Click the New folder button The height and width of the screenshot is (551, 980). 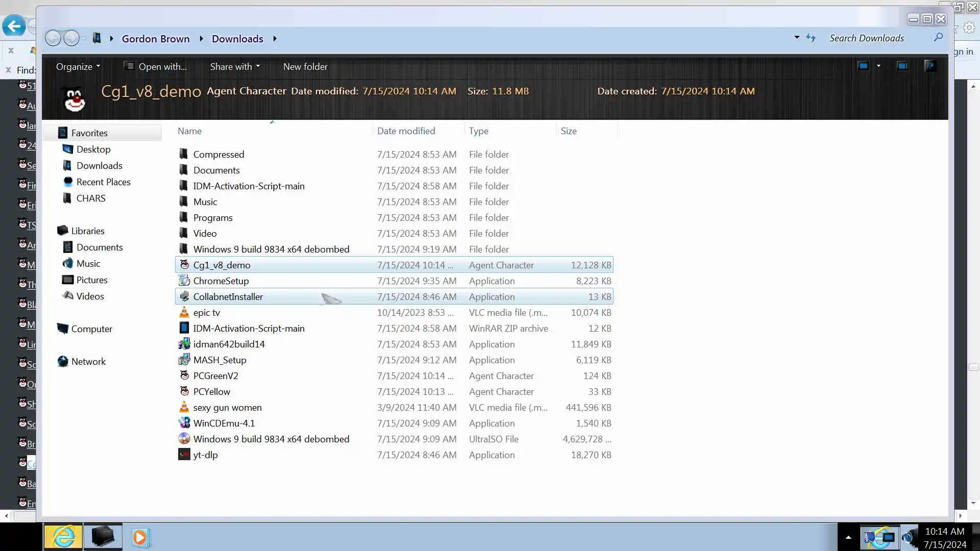coord(305,67)
